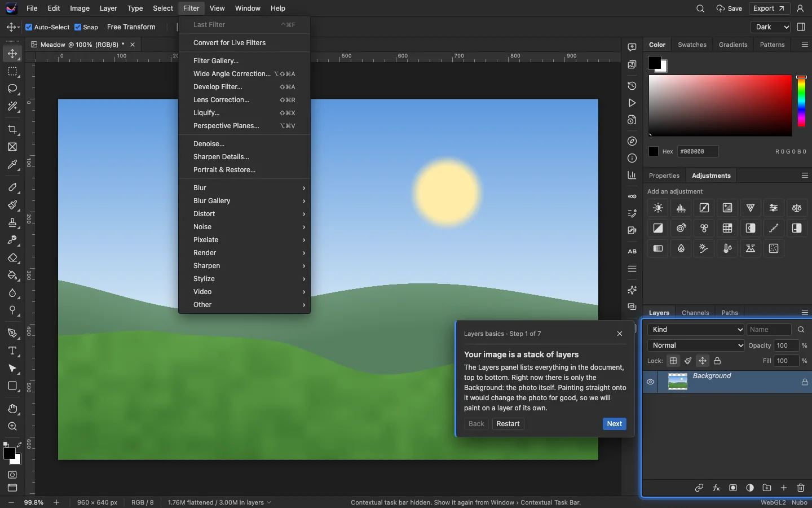The image size is (812, 508).
Task: Open the search icon in top bar
Action: tap(700, 8)
